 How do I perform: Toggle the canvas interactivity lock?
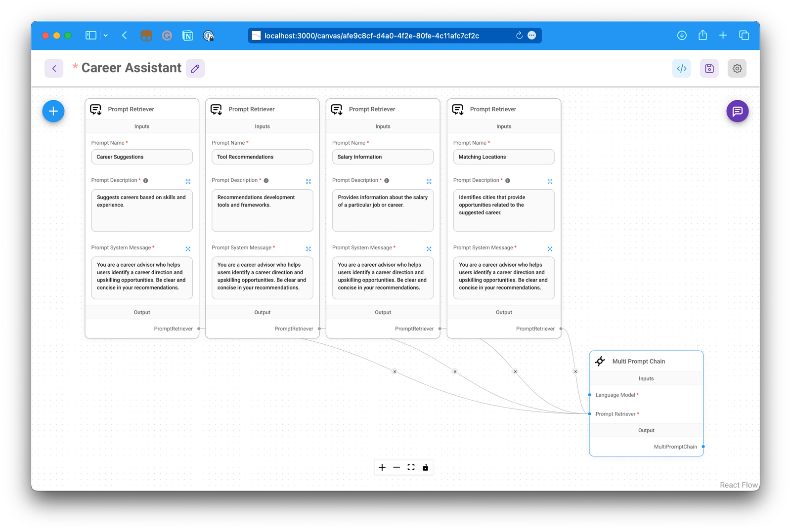click(x=425, y=467)
